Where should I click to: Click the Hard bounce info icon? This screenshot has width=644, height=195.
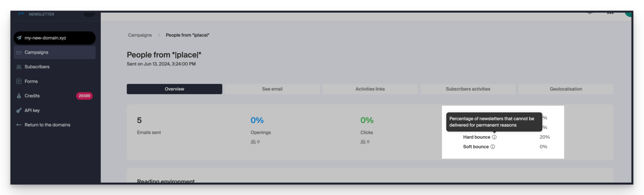494,137
